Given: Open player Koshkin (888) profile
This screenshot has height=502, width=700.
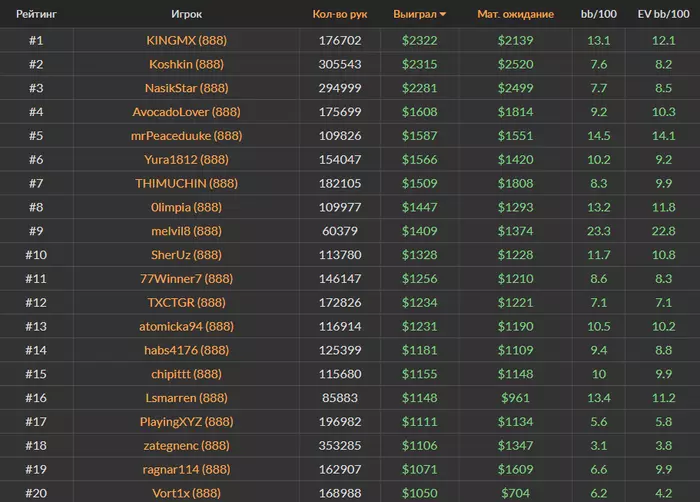Looking at the screenshot, I should tap(187, 64).
